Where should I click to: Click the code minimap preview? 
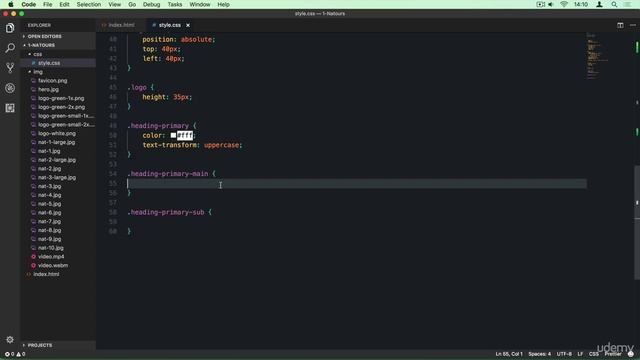click(x=598, y=55)
